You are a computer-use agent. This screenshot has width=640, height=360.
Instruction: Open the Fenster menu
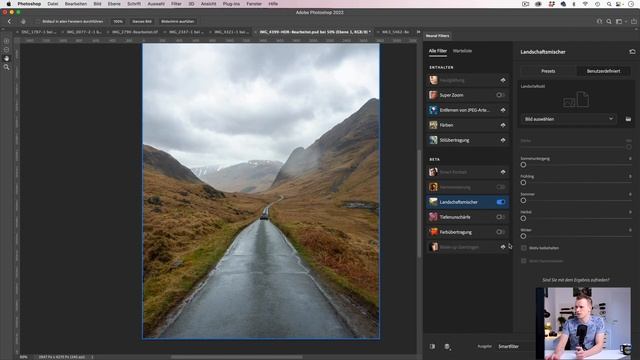pos(254,4)
